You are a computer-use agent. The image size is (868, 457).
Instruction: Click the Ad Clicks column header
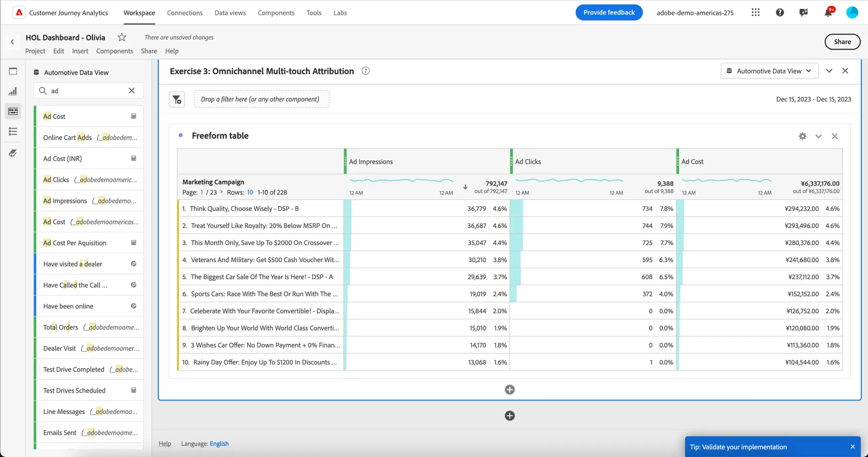pyautogui.click(x=593, y=162)
